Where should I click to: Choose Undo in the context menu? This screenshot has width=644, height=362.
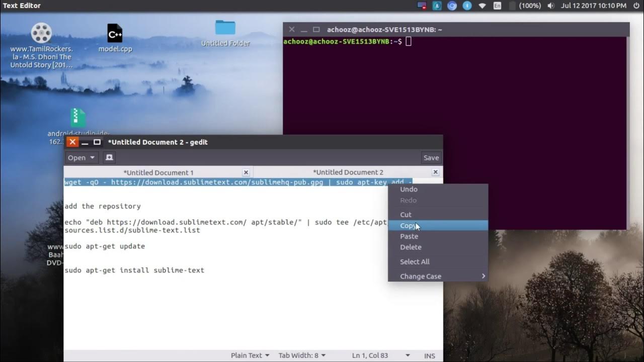tap(438, 190)
